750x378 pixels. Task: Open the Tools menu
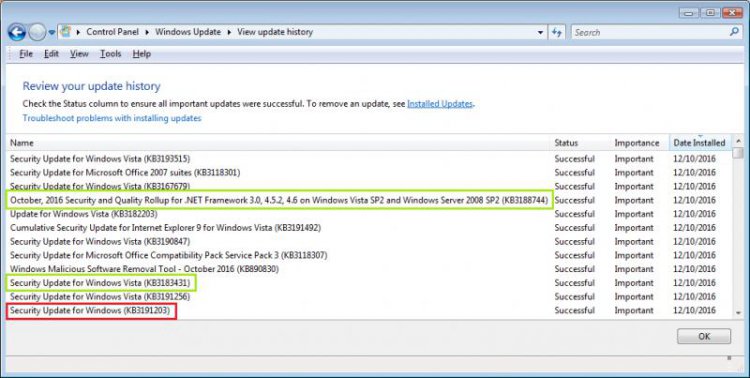(110, 54)
